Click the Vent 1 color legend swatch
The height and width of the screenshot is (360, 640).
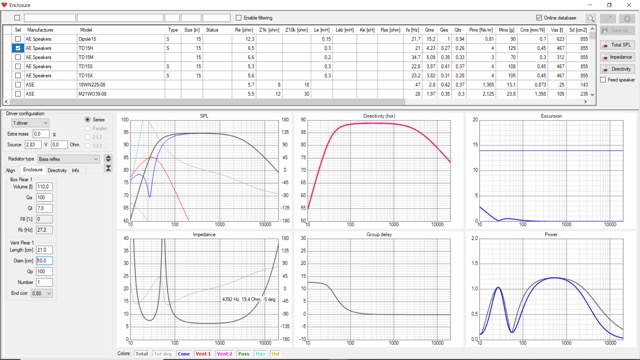click(203, 354)
